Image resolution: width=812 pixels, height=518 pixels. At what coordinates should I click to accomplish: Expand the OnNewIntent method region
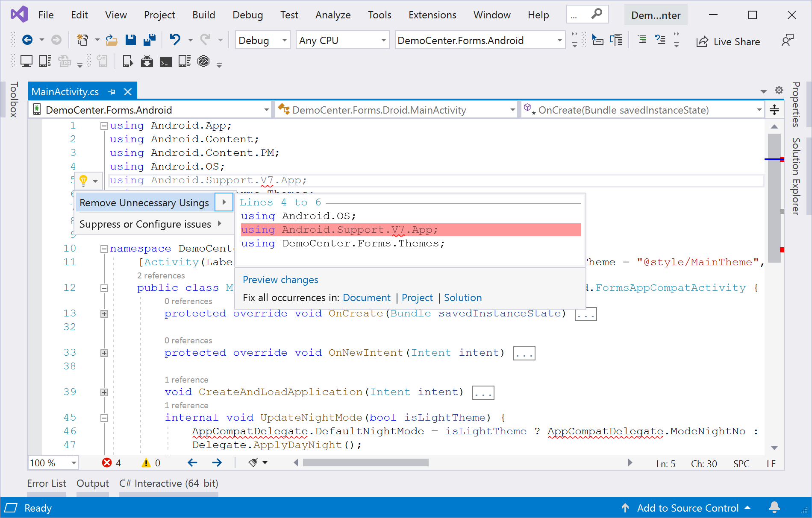pyautogui.click(x=104, y=353)
